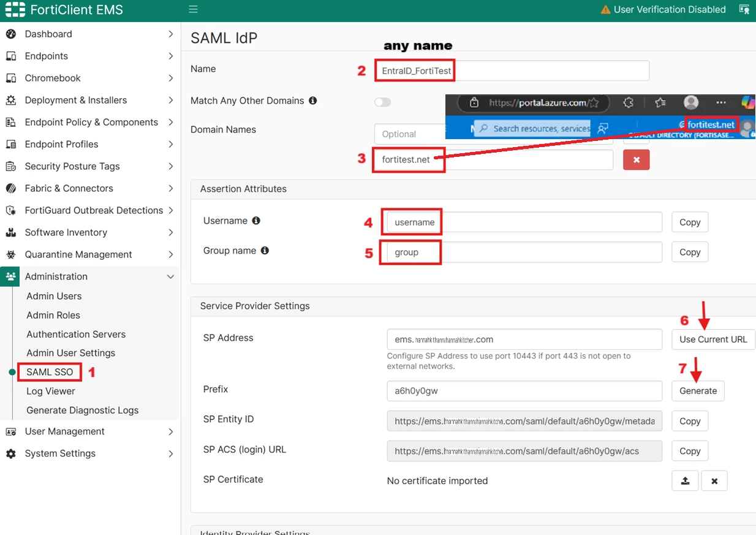Viewport: 756px width, 535px height.
Task: Click the Chromebook sidebar icon
Action: click(x=11, y=78)
